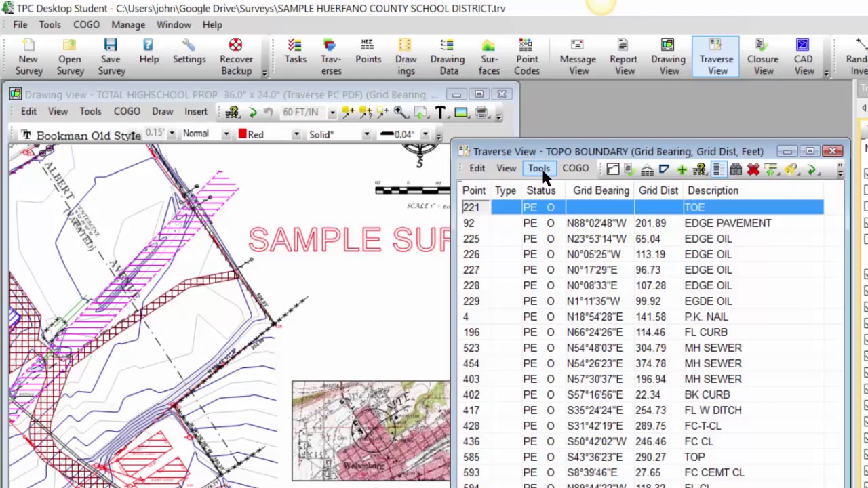
Task: Open the main COGO menu
Action: (86, 24)
